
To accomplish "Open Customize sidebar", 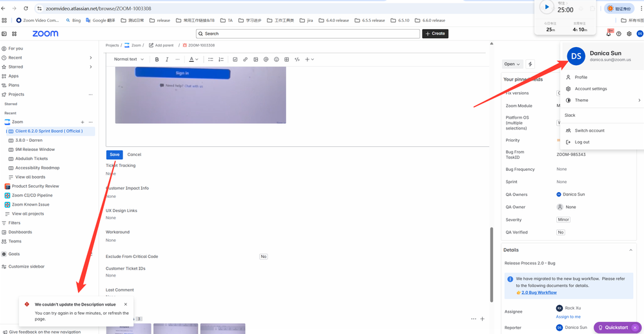I will 26,267.
